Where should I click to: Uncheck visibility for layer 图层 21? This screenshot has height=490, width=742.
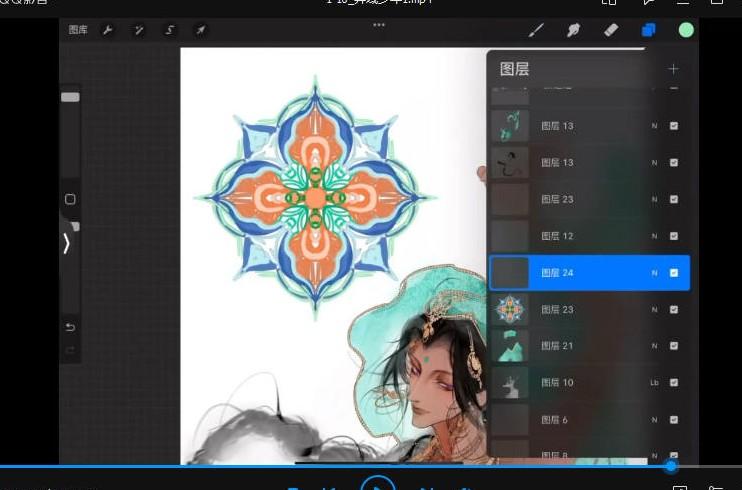[674, 346]
